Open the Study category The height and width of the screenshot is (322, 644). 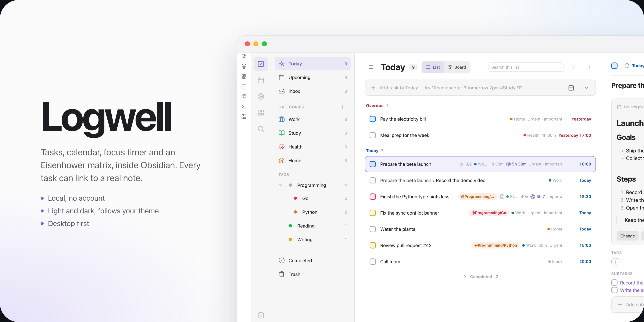click(312, 133)
